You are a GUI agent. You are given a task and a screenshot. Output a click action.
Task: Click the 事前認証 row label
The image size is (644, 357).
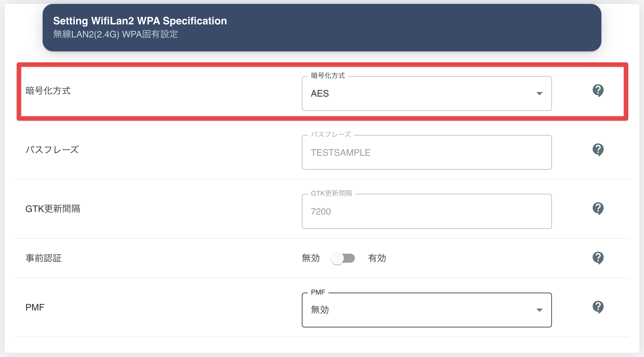[x=44, y=258]
